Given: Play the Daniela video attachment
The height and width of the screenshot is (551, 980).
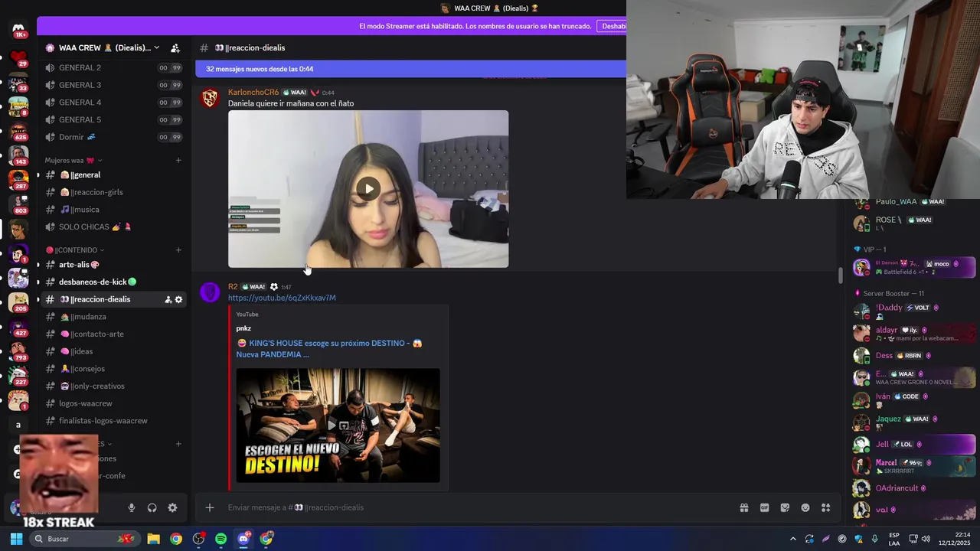Looking at the screenshot, I should click(368, 189).
